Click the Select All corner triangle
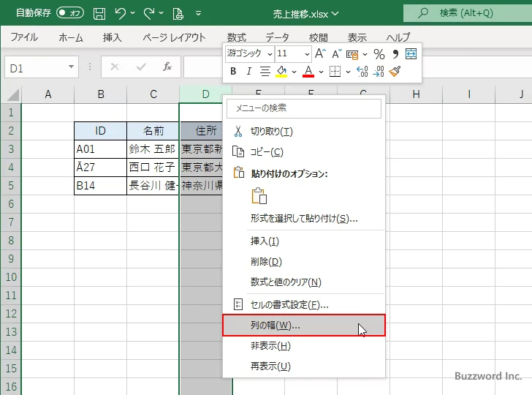The width and height of the screenshot is (532, 395). [12, 95]
